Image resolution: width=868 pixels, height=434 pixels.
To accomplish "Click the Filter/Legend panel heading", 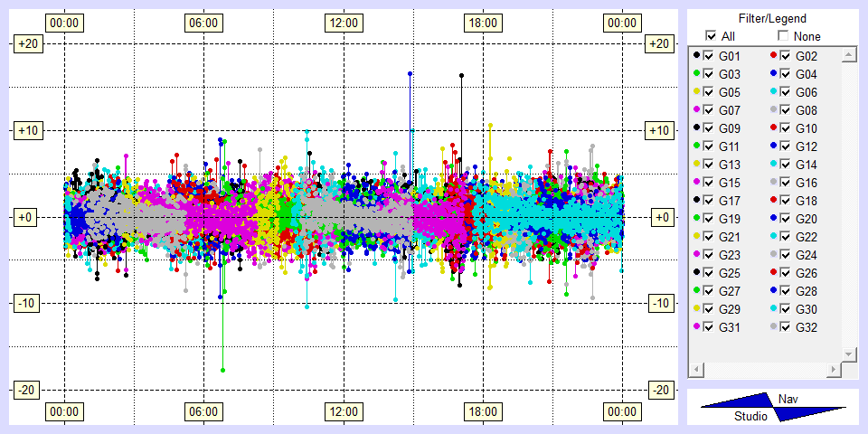I will (x=771, y=18).
